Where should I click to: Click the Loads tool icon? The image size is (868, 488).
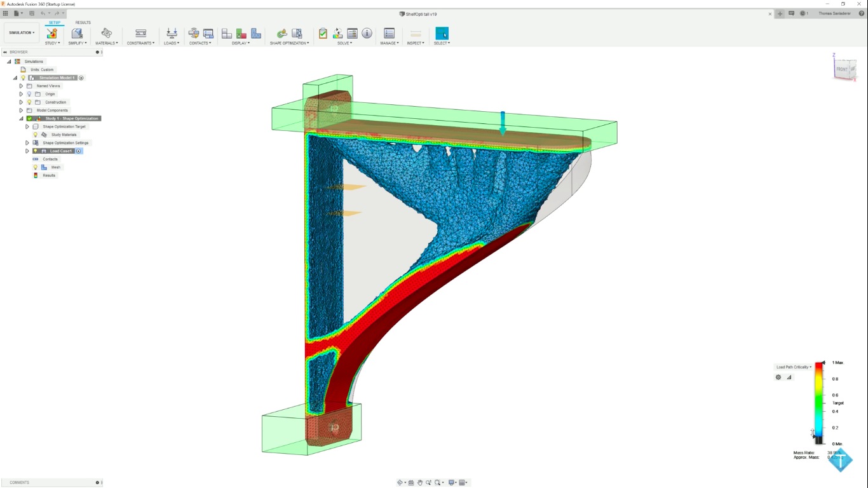pyautogui.click(x=172, y=33)
